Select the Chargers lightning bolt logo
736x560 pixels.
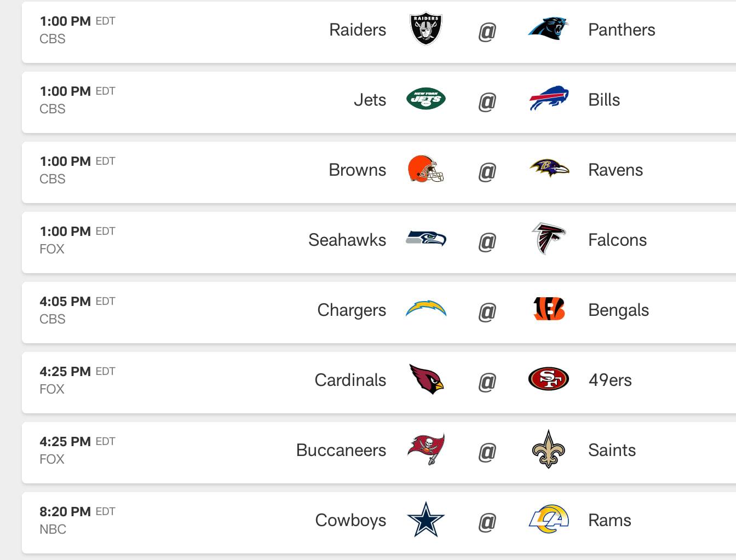426,309
